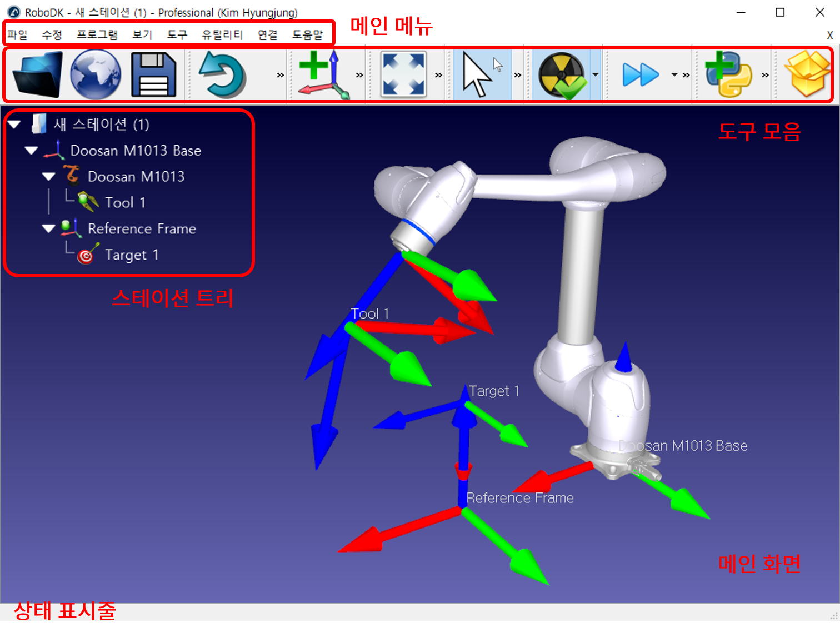Click the robot icon beside Doosan M1013
840x637 pixels.
pyautogui.click(x=72, y=176)
